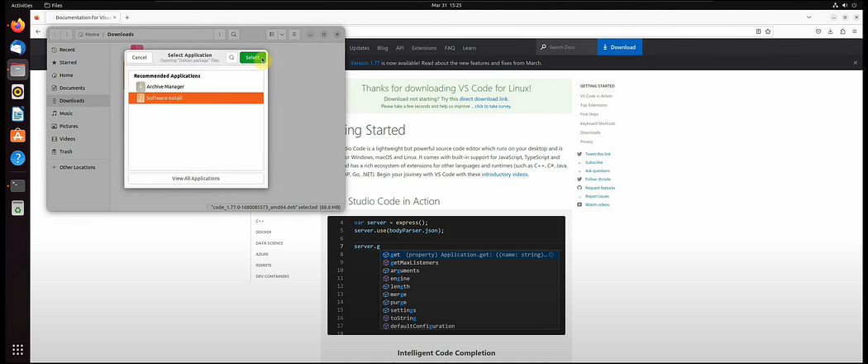Open Learn on VS Code site navigation
868x364 pixels.
click(470, 48)
